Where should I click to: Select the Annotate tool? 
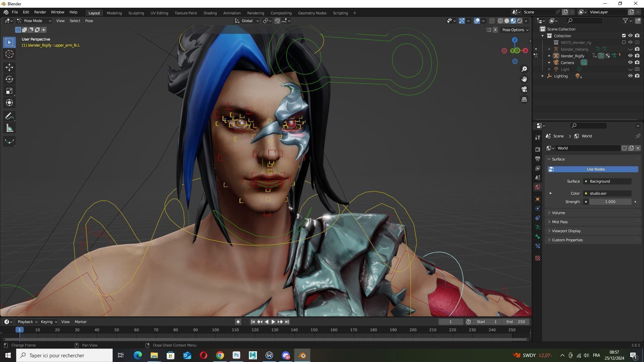point(9,116)
